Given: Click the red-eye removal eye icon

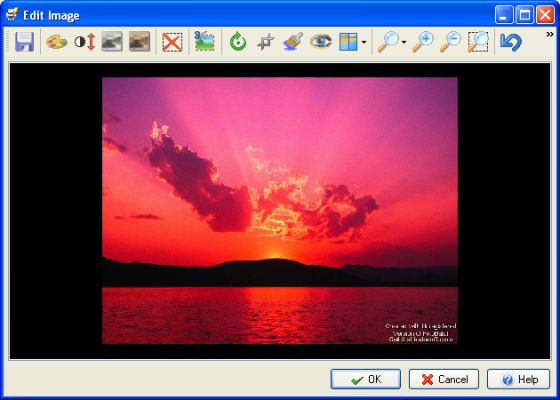Looking at the screenshot, I should [x=321, y=41].
